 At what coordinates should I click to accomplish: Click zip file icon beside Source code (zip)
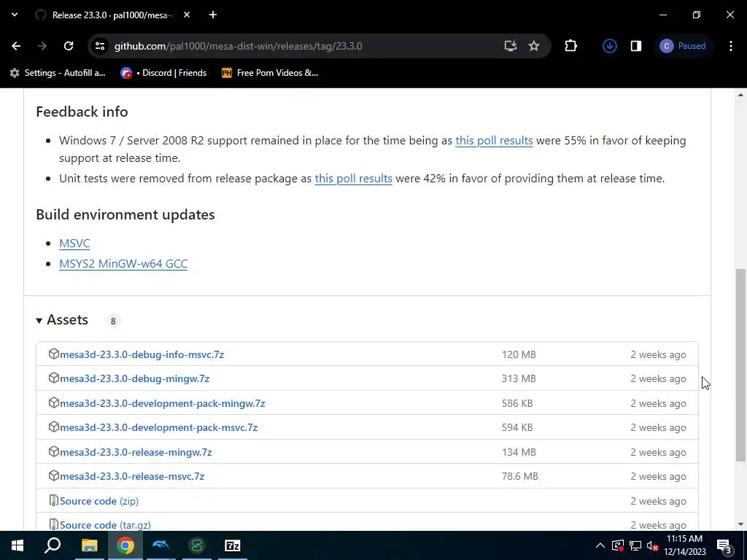[53, 500]
